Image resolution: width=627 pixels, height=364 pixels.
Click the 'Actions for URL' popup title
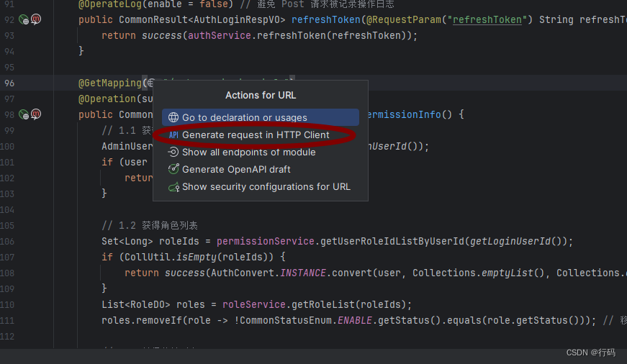click(x=261, y=96)
